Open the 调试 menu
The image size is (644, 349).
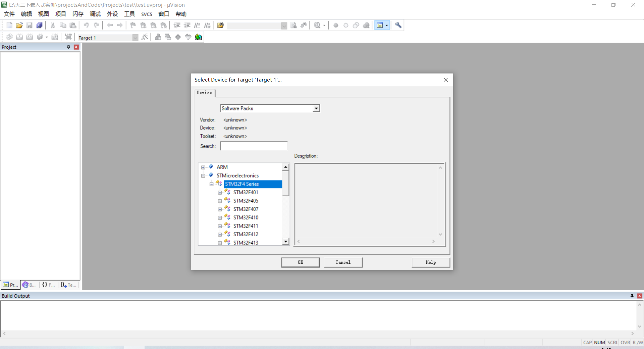coord(95,14)
